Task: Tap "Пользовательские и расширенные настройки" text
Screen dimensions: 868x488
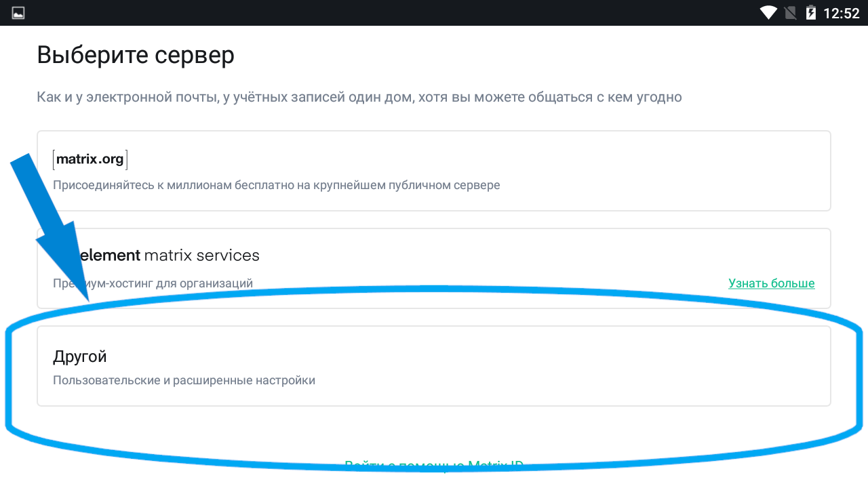Action: click(184, 380)
